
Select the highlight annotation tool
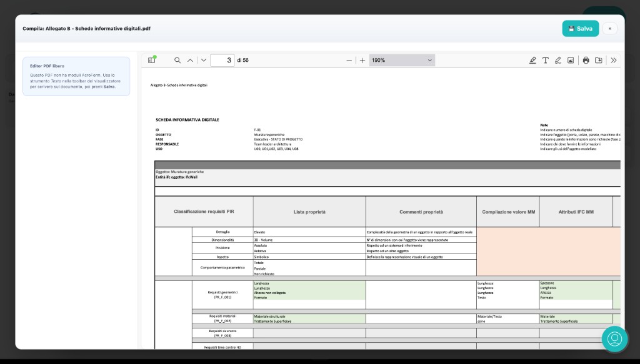532,61
